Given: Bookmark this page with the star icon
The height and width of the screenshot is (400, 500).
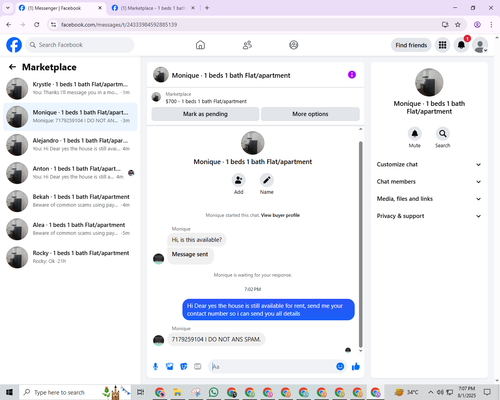Looking at the screenshot, I should 458,25.
